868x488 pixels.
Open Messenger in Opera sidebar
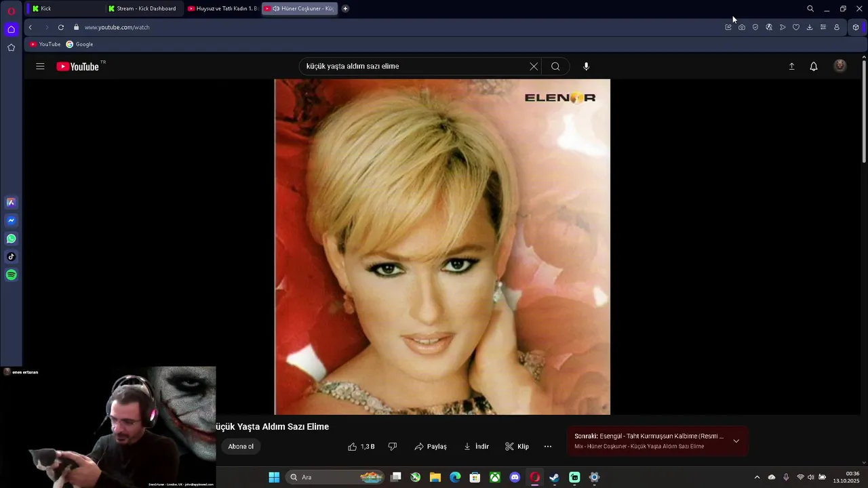pos(11,220)
